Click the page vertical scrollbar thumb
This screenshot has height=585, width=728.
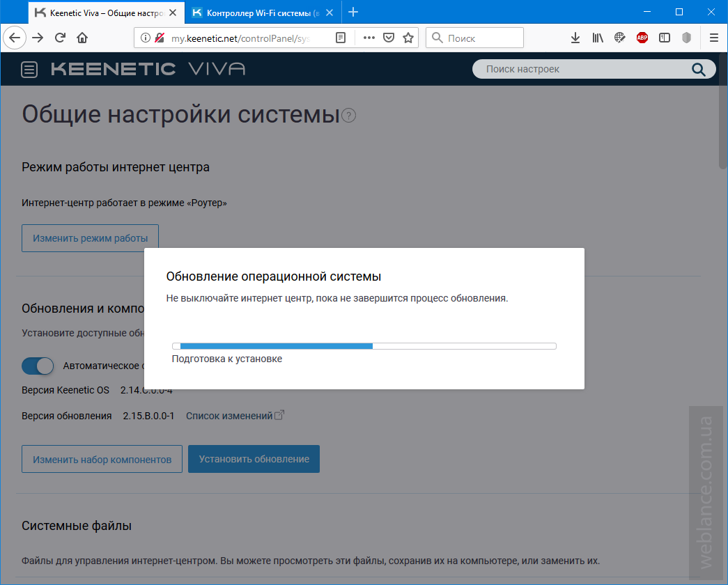(723, 111)
